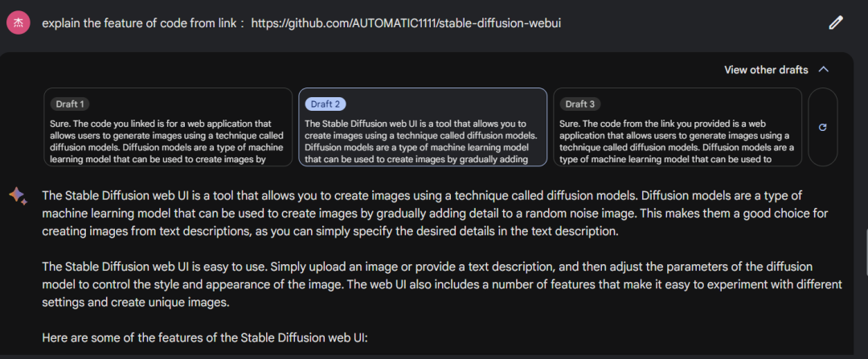Select the Draft 1 card
The width and height of the screenshot is (868, 359).
[168, 127]
